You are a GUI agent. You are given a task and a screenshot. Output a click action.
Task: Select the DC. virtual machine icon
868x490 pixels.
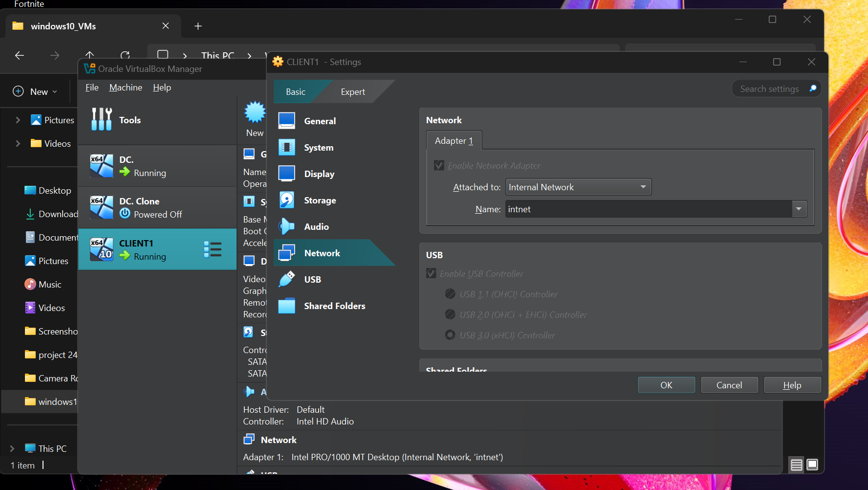102,166
